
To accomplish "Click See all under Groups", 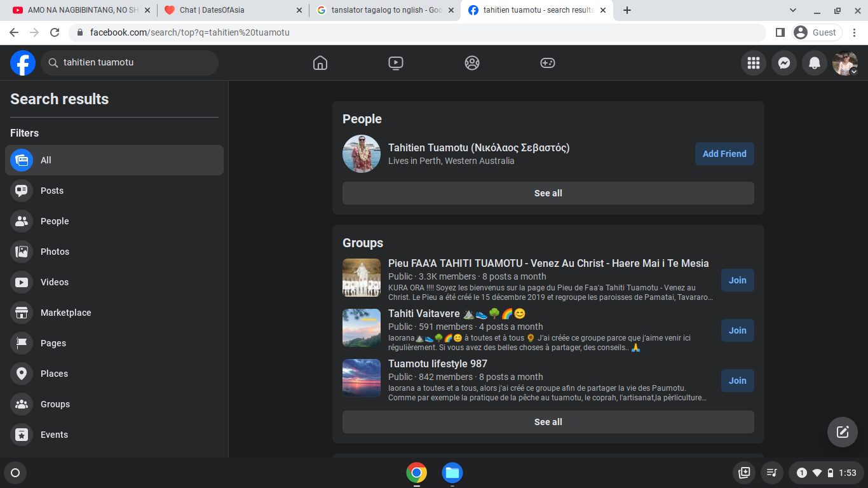I will tap(548, 422).
